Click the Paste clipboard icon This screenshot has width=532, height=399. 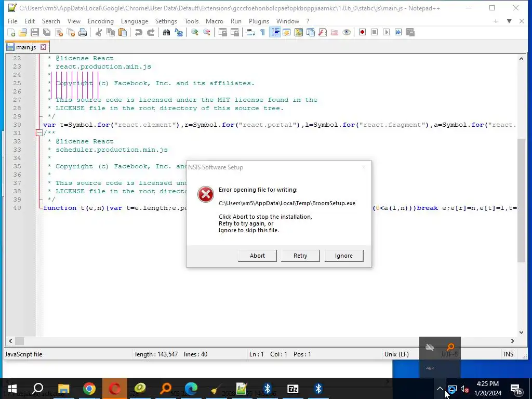[x=123, y=32]
